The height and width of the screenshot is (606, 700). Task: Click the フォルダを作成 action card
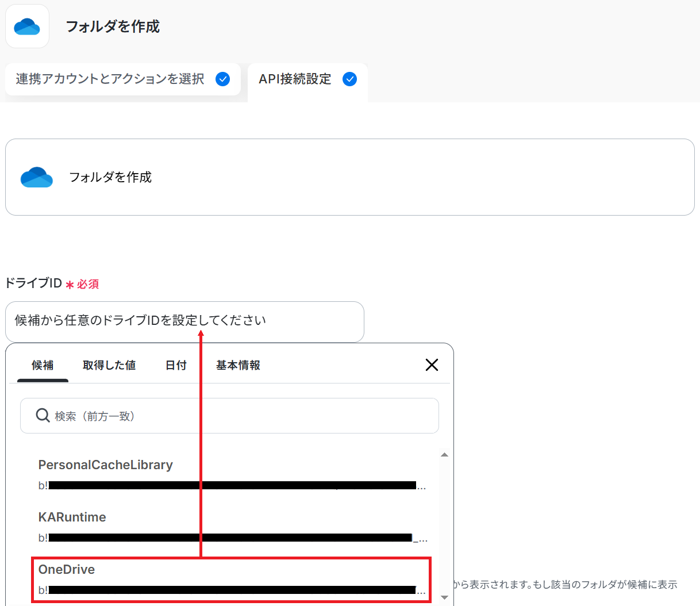[349, 177]
